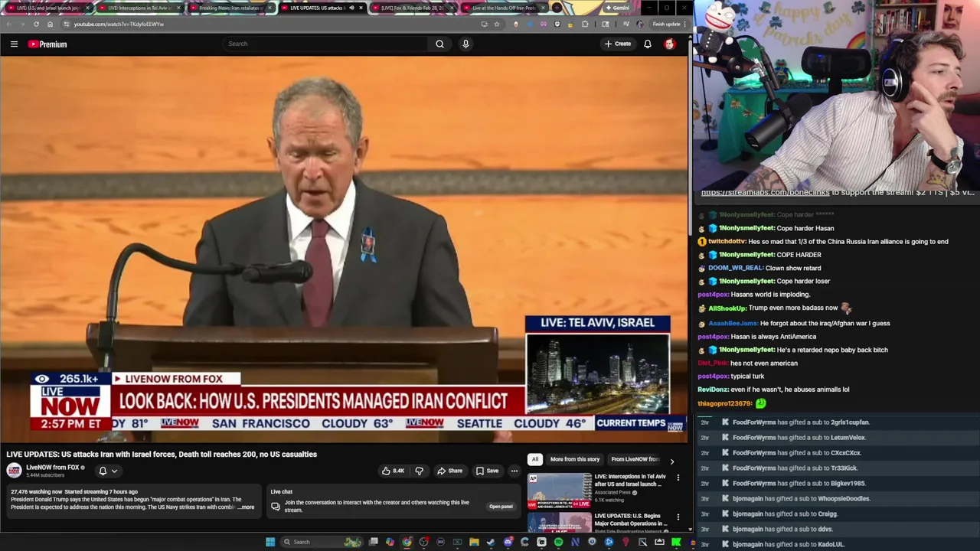980x551 pixels.
Task: Click the George Bush video player
Action: tap(344, 249)
